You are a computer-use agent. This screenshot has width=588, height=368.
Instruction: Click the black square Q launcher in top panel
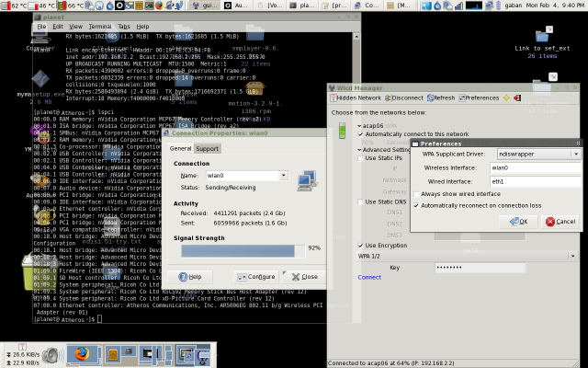[x=119, y=6]
